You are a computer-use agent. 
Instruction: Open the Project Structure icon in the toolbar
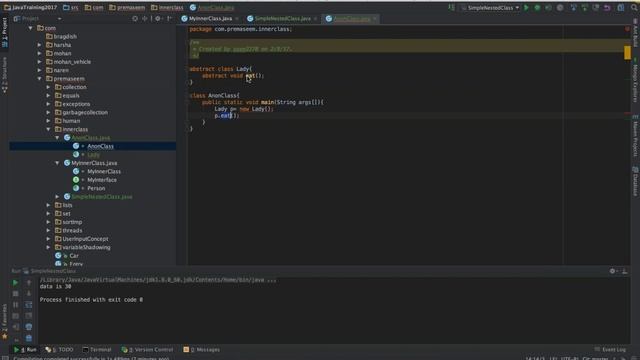(x=620, y=7)
